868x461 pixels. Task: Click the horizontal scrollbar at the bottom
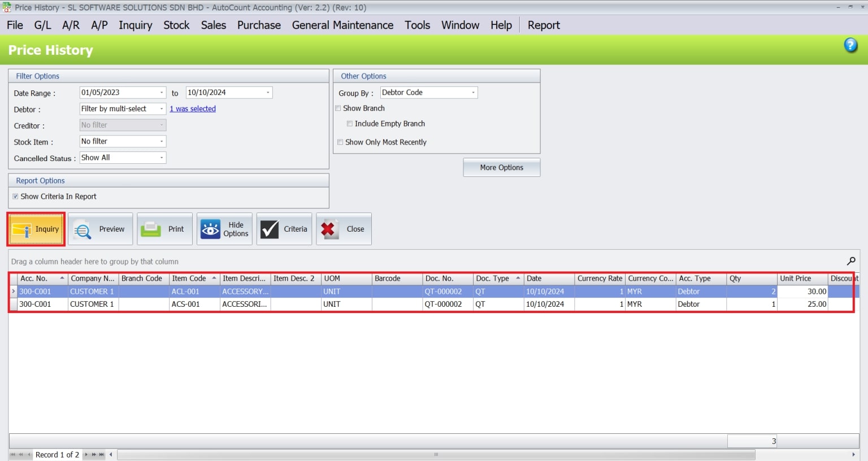coord(435,455)
